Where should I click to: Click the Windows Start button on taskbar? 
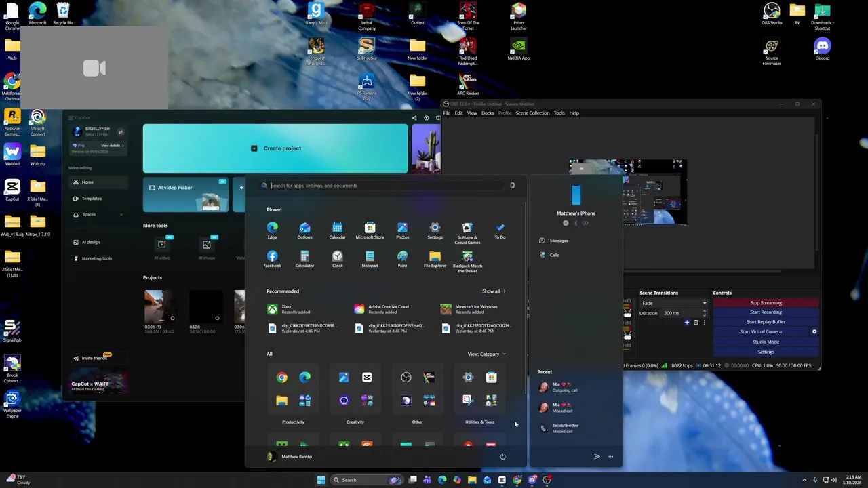(x=321, y=480)
